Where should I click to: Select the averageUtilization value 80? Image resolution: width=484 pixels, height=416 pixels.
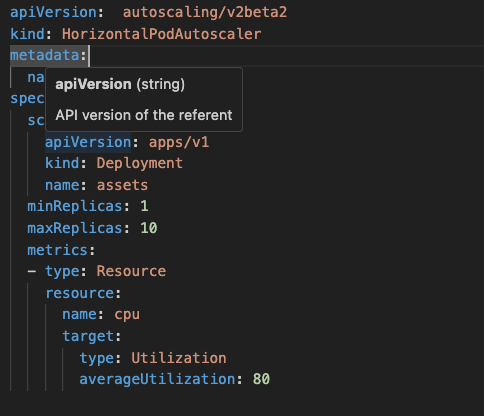pyautogui.click(x=261, y=379)
